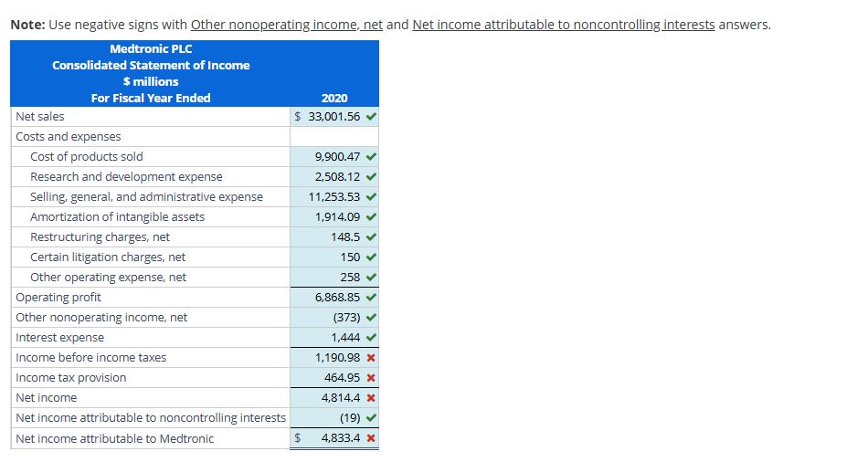This screenshot has height=462, width=868.
Task: Click the '2020' column header
Action: tap(334, 98)
